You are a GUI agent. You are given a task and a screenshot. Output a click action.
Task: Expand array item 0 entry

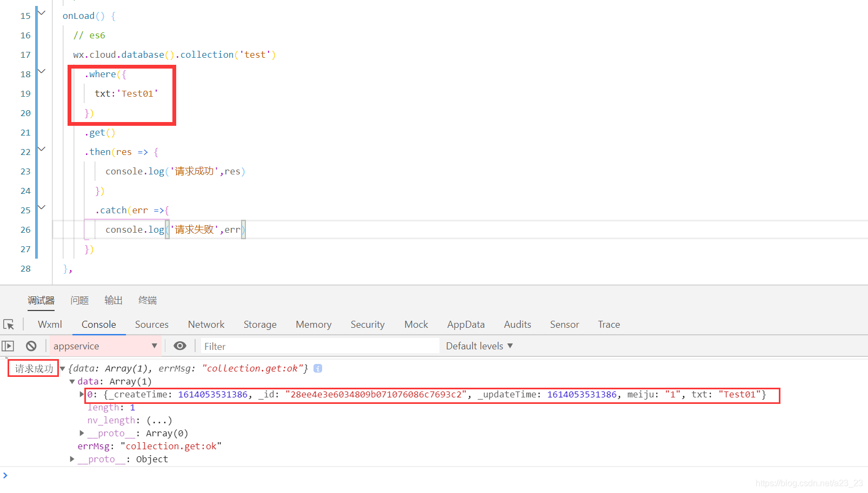point(82,395)
